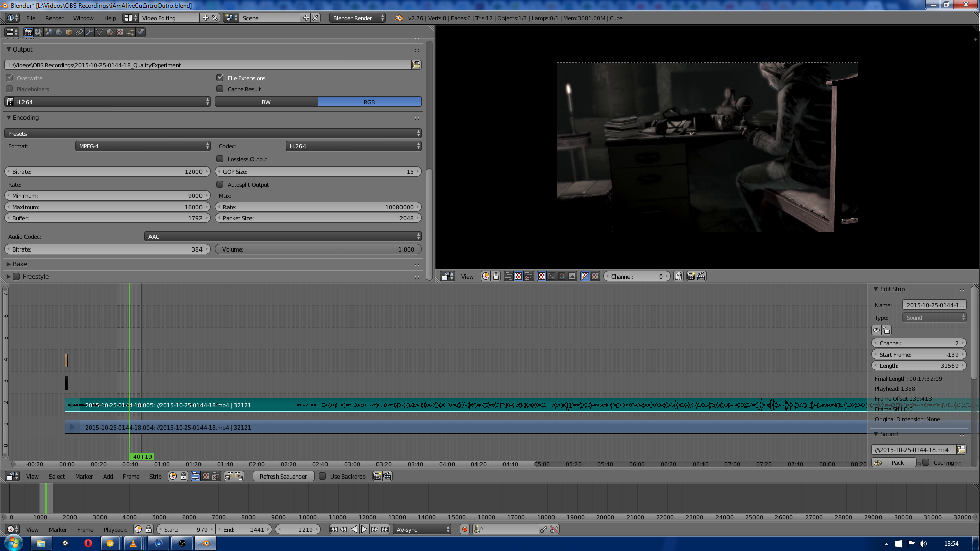The image size is (980, 551).
Task: Open the MPEG-4 Format dropdown
Action: coord(143,146)
